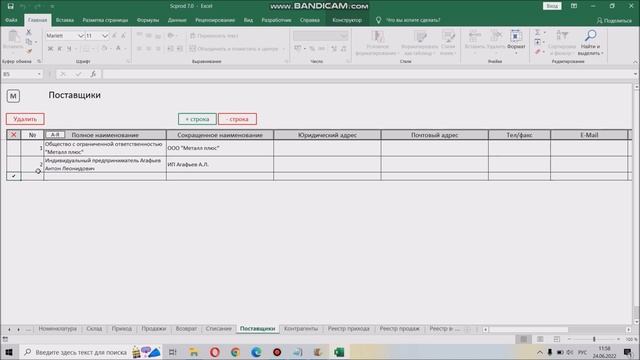Viewport: 640px width, 360px height.
Task: Expand the formula bar arrow
Action: coord(636,74)
